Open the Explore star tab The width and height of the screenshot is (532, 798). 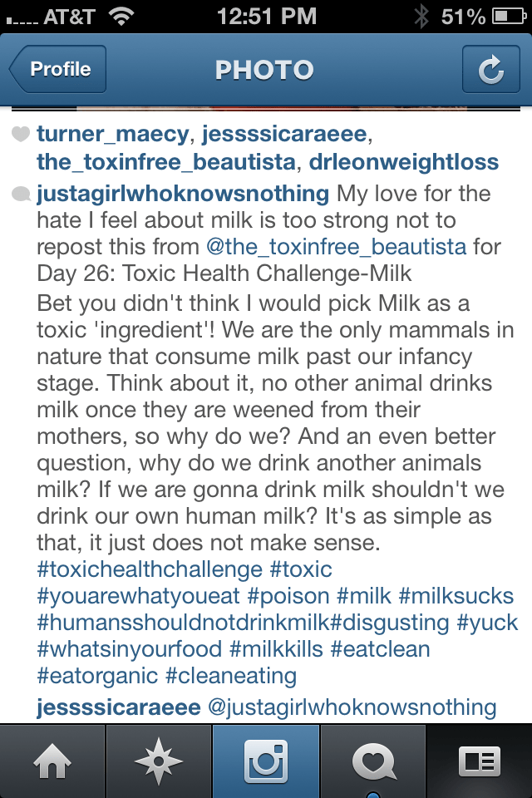click(x=160, y=761)
